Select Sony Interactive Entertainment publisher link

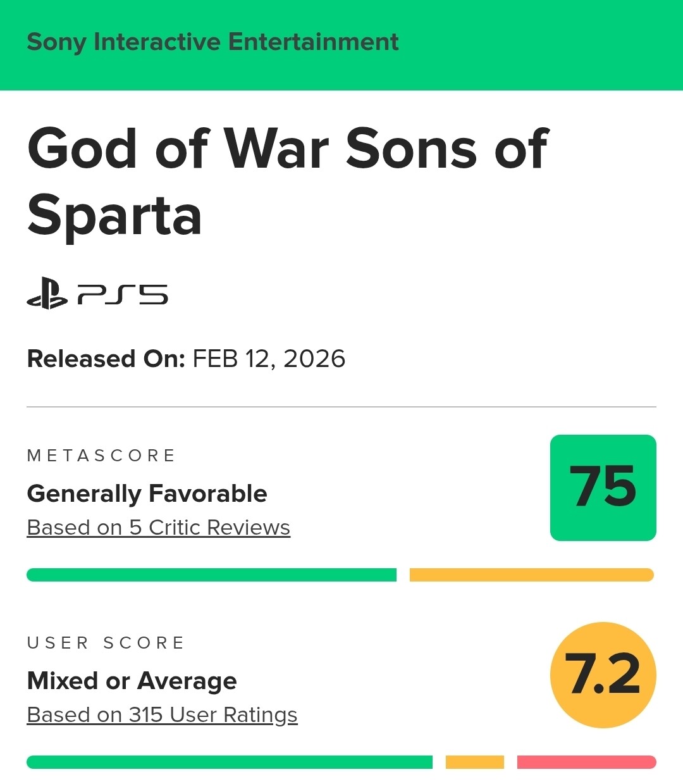click(212, 42)
